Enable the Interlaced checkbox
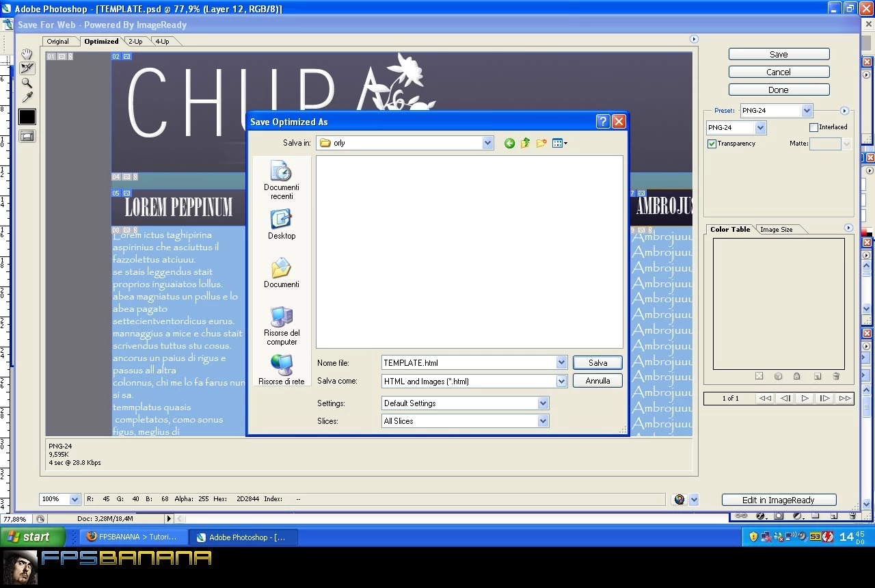Image resolution: width=875 pixels, height=588 pixels. click(x=813, y=127)
